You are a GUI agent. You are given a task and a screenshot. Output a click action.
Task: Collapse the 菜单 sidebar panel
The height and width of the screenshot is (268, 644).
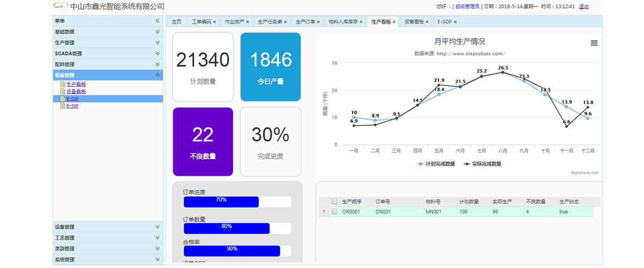coord(157,21)
